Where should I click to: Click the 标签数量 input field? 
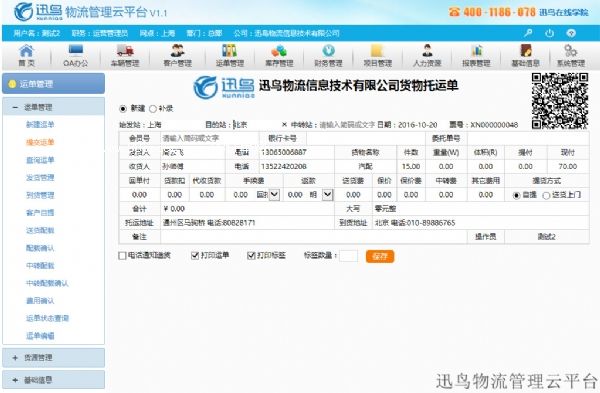349,256
